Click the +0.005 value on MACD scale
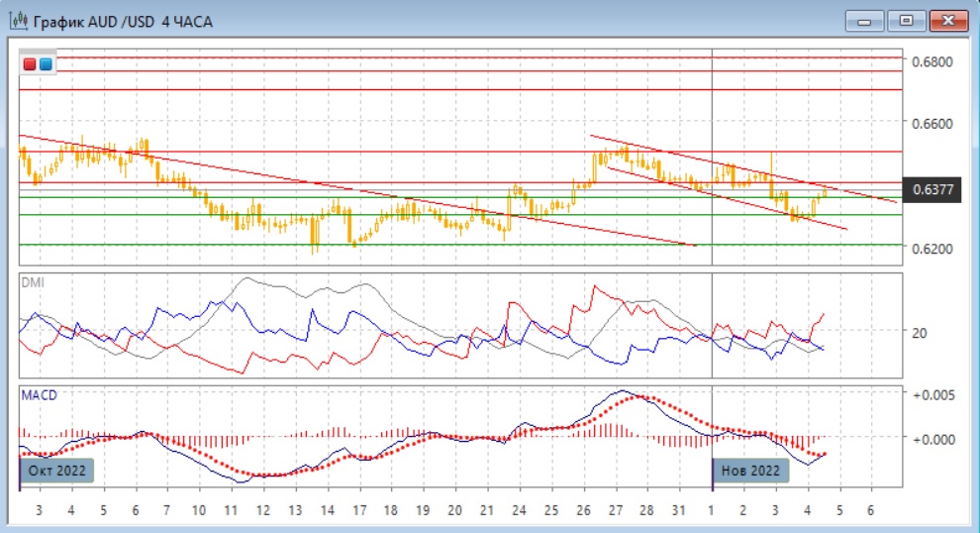Viewport: 980px width, 533px height. pos(932,394)
